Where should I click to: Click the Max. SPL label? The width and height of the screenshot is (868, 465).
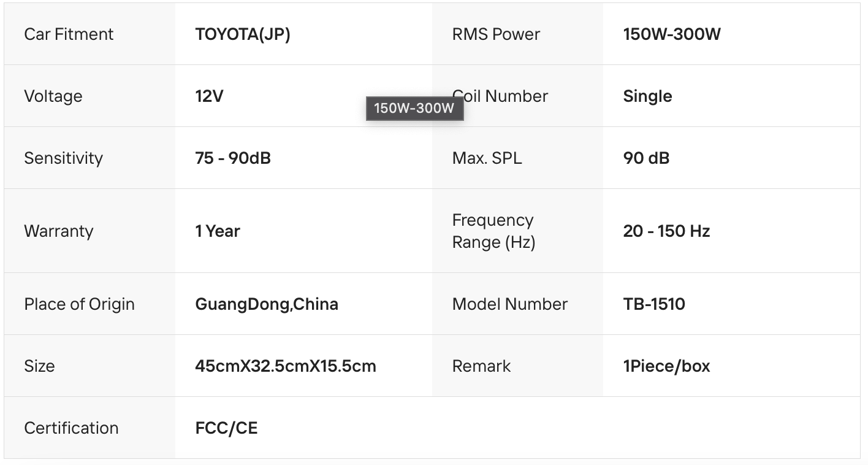(487, 158)
